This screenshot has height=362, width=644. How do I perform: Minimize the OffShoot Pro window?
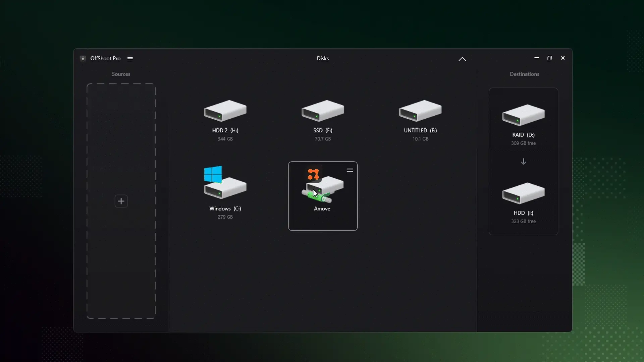pos(537,58)
